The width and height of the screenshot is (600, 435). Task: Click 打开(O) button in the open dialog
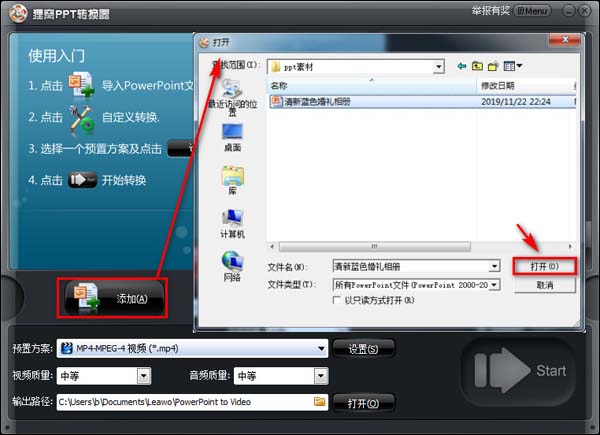[x=545, y=266]
